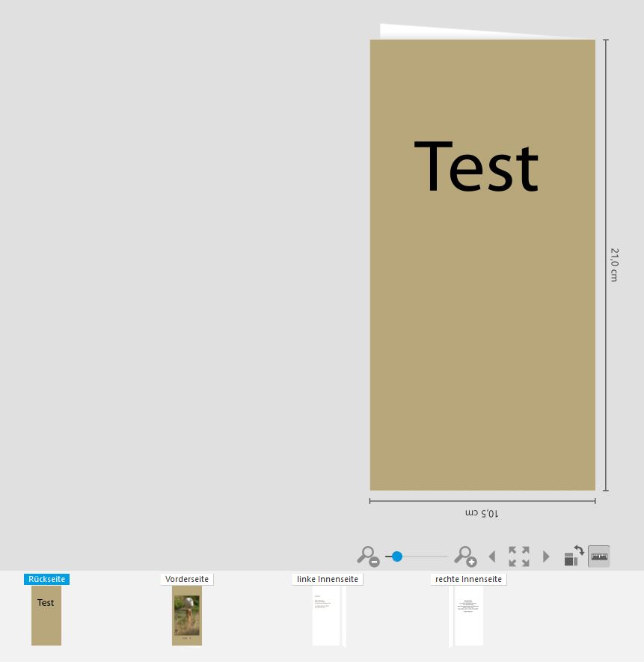Image resolution: width=644 pixels, height=662 pixels.
Task: Go to previous page with left arrow
Action: [492, 557]
